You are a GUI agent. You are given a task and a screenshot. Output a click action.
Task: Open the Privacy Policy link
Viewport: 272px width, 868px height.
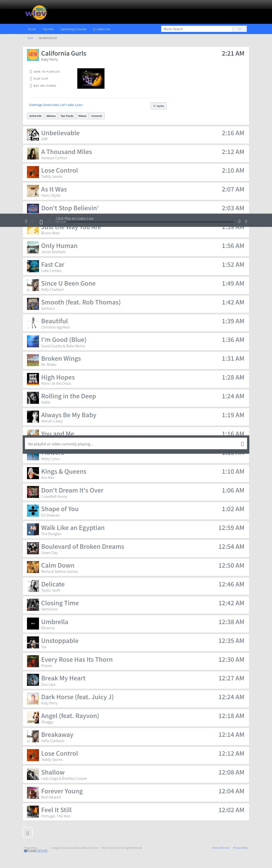[x=240, y=848]
